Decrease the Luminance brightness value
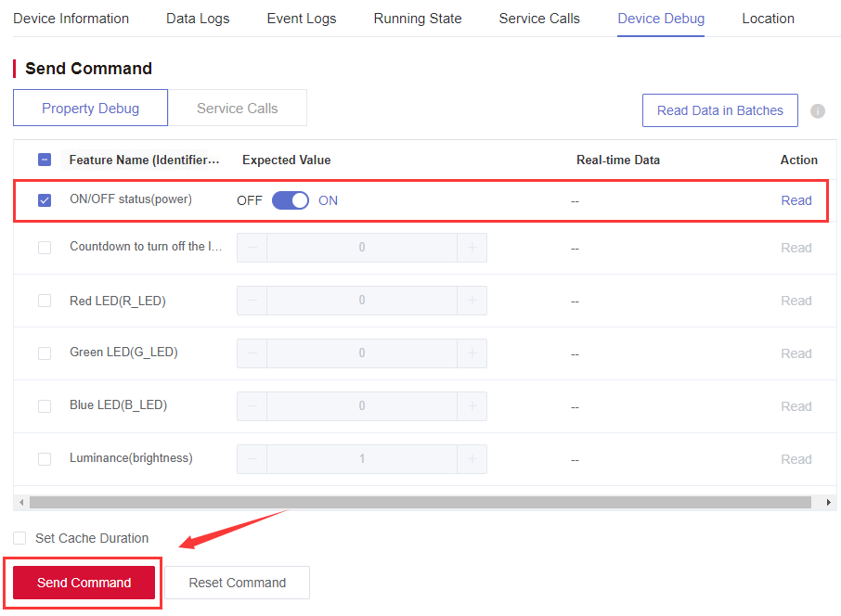The image size is (841, 616). coord(252,459)
